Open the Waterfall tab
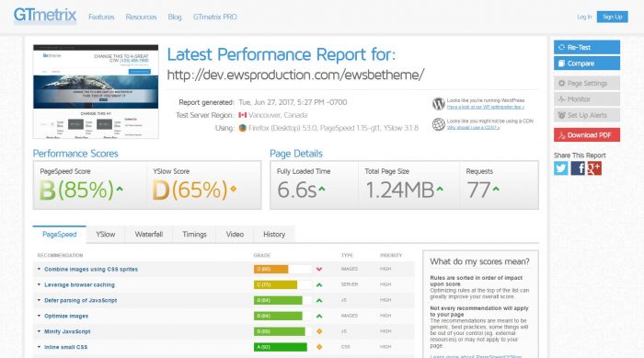The height and width of the screenshot is (358, 644). point(149,235)
